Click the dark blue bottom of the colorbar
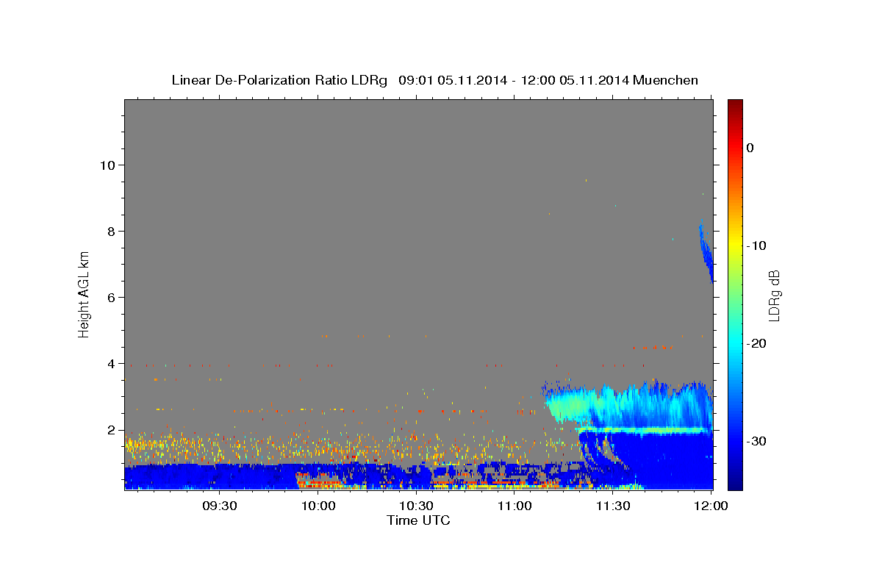 735,484
